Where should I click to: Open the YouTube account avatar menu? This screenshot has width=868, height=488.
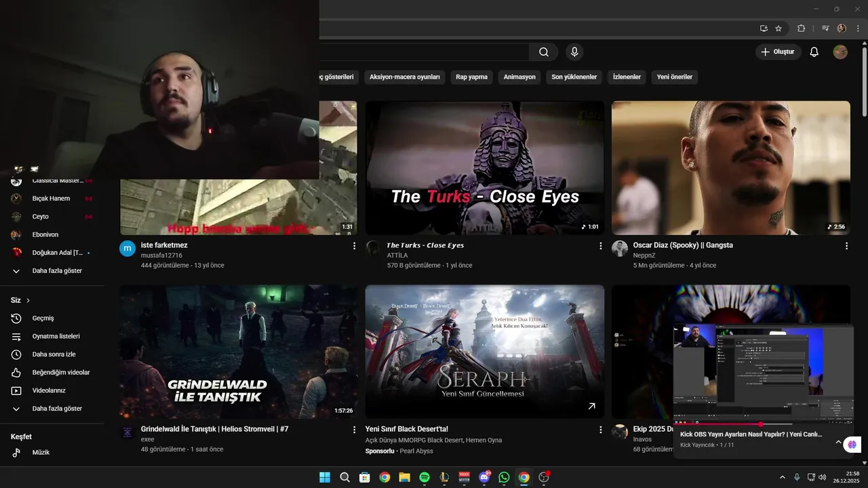pos(840,52)
